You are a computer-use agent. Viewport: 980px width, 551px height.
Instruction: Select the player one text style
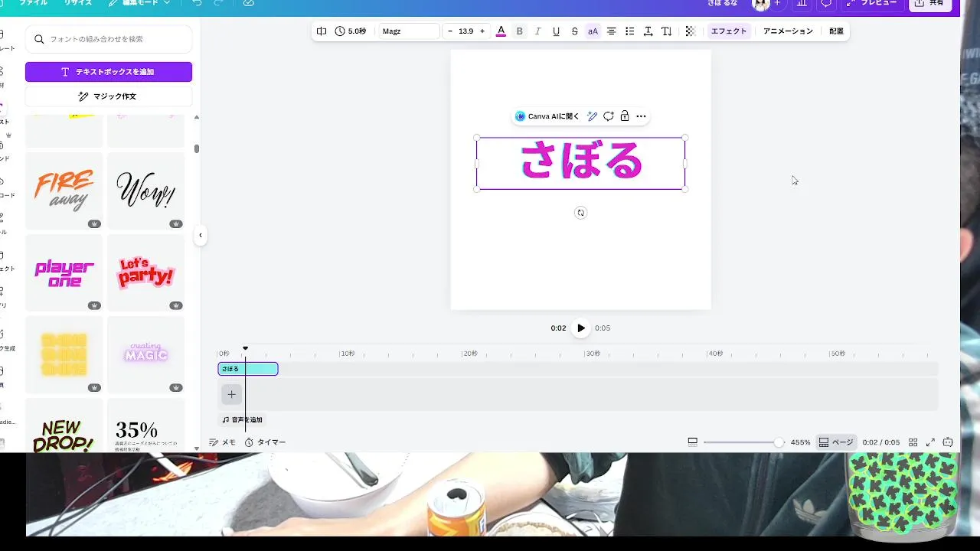[x=64, y=272]
